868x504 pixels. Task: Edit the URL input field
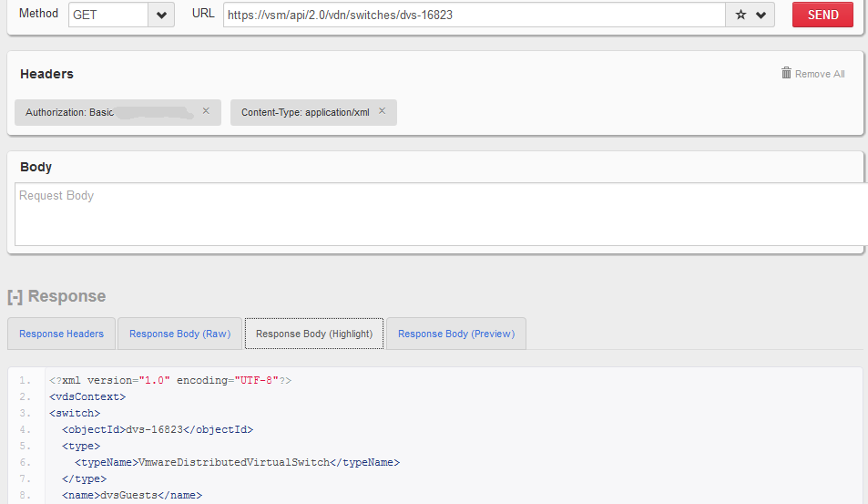[x=475, y=15]
